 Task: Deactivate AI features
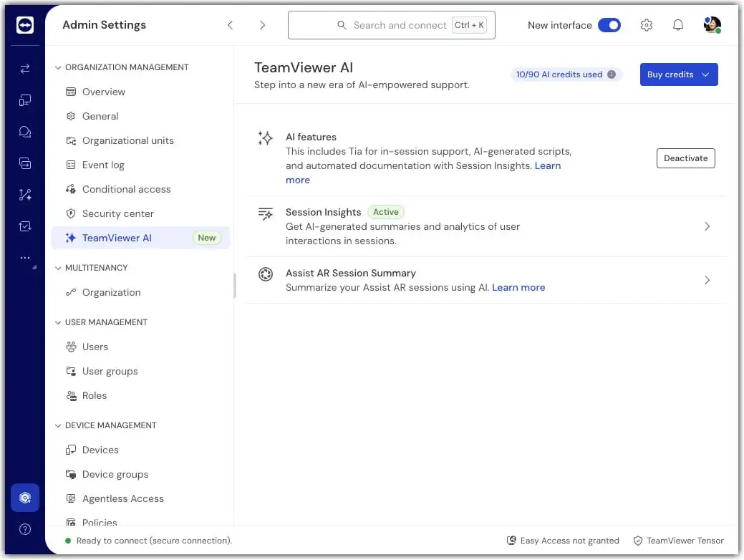pos(685,158)
